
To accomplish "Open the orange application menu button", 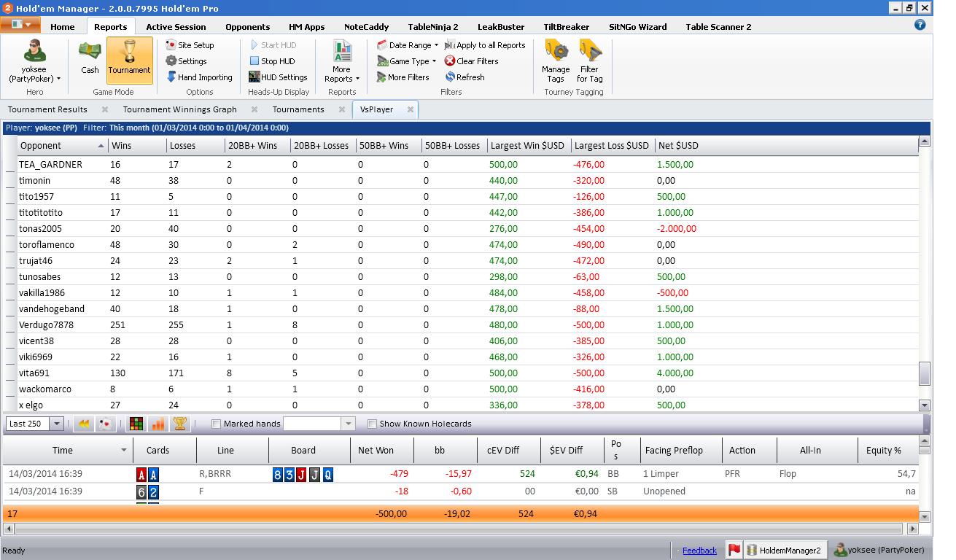I will (20, 25).
